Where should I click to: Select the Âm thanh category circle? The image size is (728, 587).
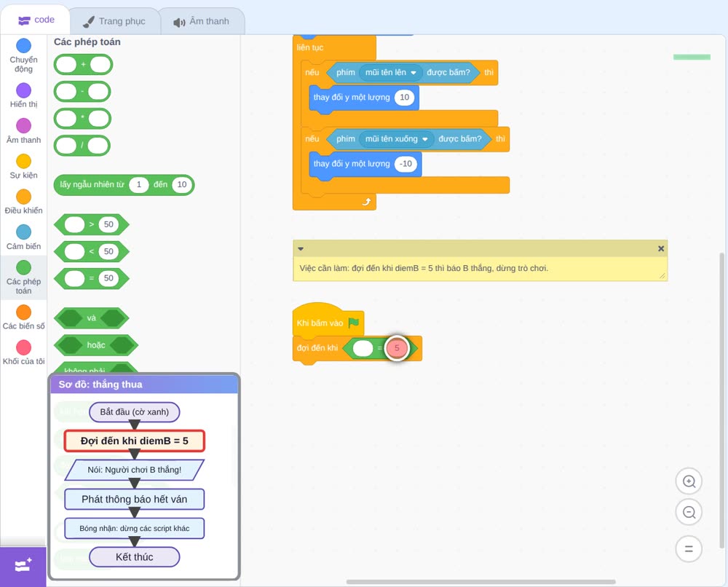(24, 125)
